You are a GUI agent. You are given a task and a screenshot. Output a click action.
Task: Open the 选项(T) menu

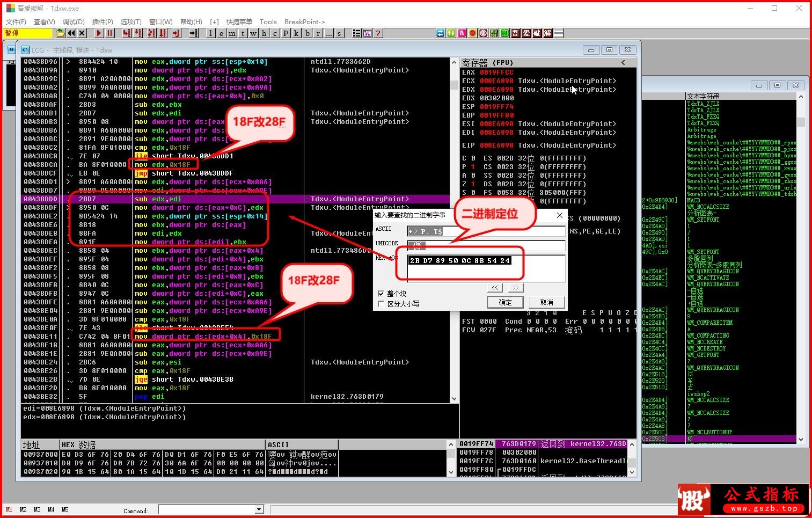(131, 22)
